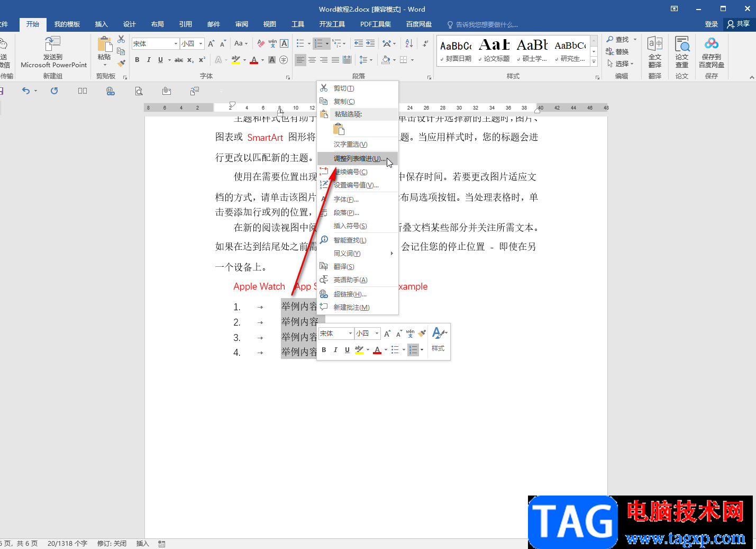Show paragraph marks icon
The image size is (756, 549).
coord(425,43)
